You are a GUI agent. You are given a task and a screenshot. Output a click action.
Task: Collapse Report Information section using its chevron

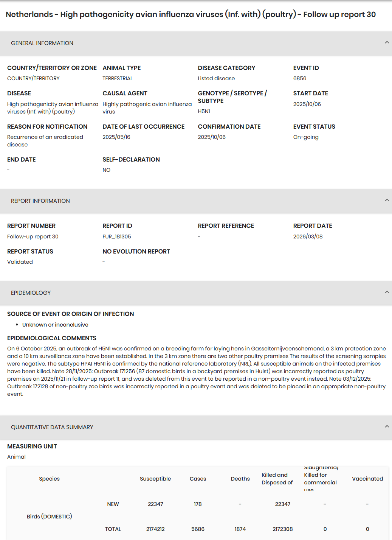click(387, 200)
